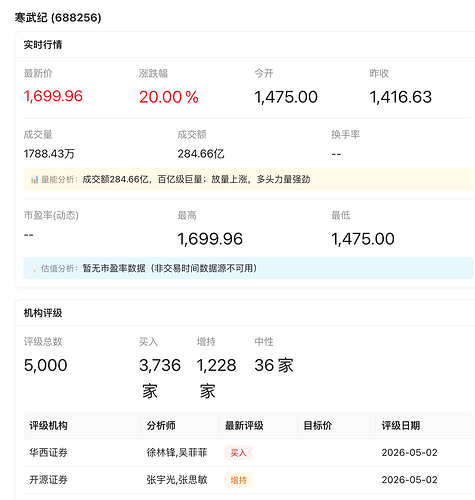Click the 量能分析 volume analysis banner text
The height and width of the screenshot is (500, 475).
[x=196, y=179]
